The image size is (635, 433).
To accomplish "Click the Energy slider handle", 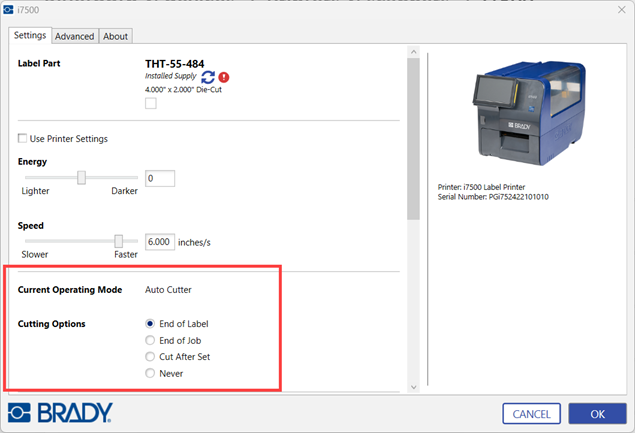I will (82, 178).
